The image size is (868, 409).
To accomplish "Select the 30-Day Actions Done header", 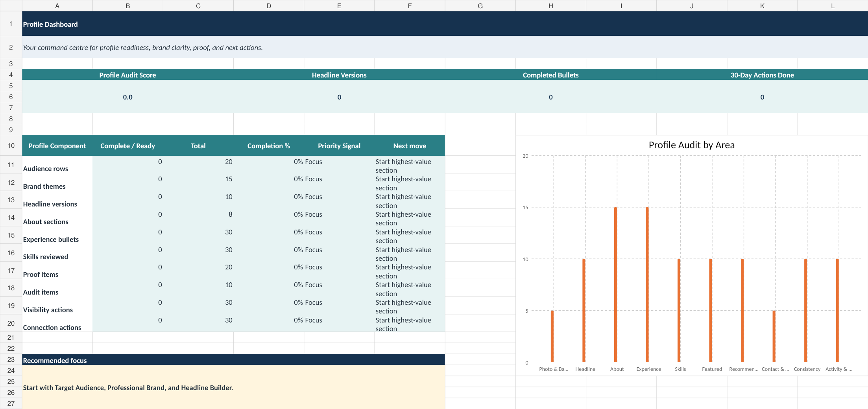I will 762,75.
